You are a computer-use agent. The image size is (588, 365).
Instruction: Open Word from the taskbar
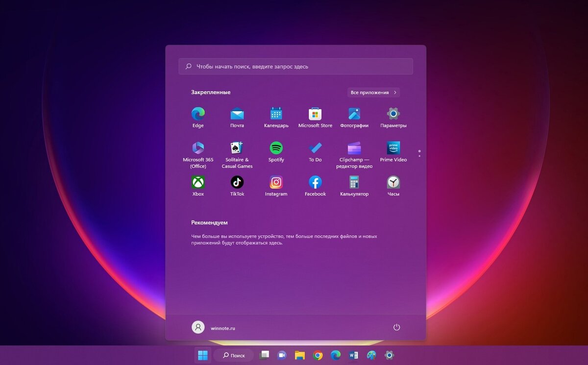[x=354, y=355]
